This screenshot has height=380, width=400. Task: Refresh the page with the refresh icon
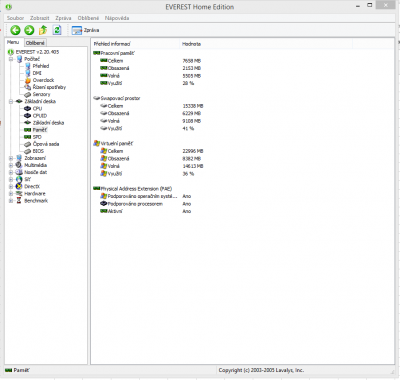click(x=57, y=30)
